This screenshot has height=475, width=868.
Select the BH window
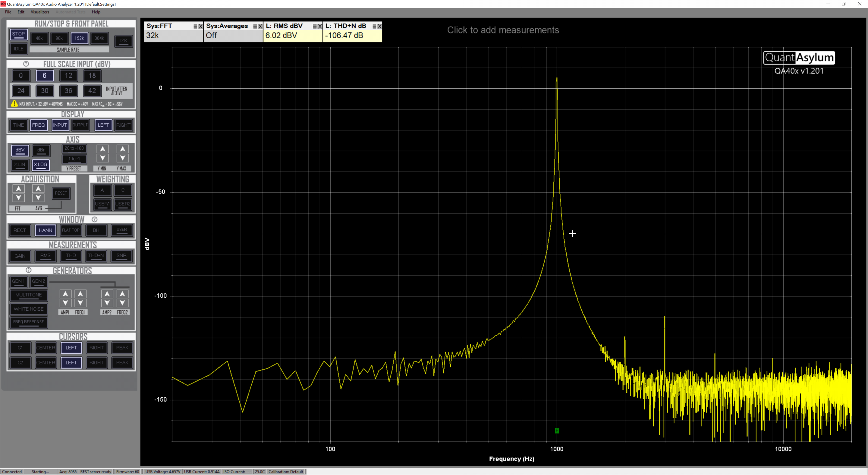coord(96,230)
